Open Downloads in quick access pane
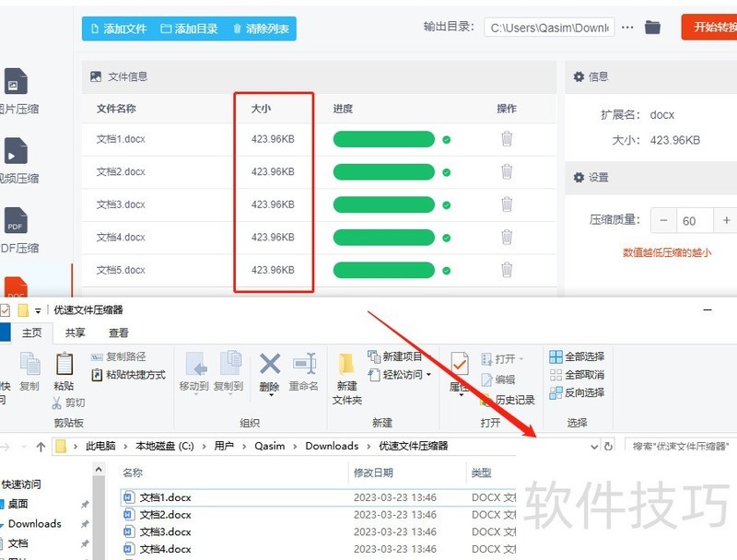737x560 pixels. click(x=35, y=523)
